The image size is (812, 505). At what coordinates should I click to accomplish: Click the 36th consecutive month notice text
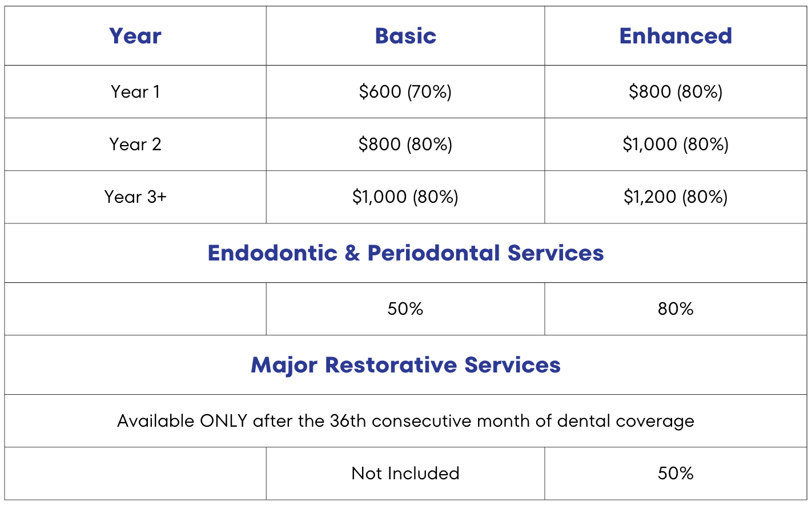(405, 420)
